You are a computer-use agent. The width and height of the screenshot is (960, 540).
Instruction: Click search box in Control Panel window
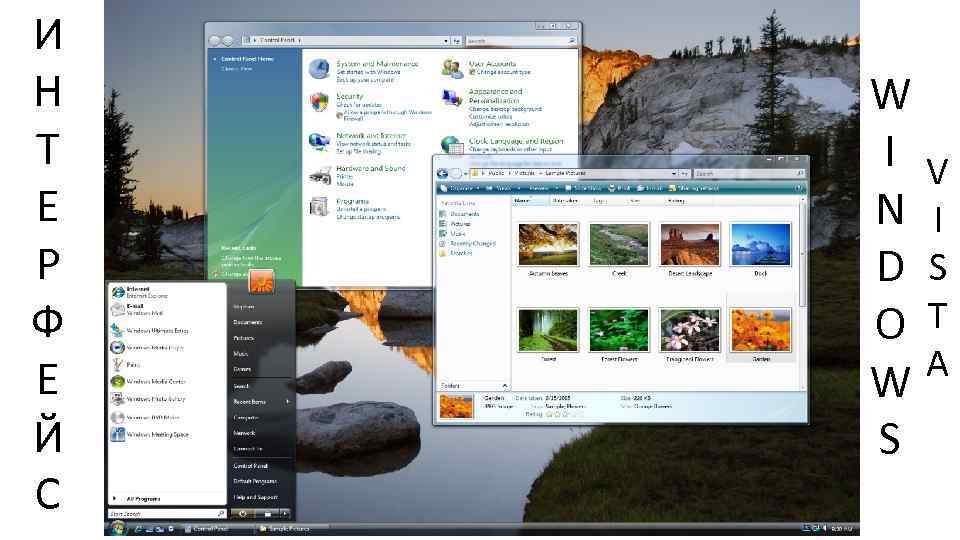521,40
